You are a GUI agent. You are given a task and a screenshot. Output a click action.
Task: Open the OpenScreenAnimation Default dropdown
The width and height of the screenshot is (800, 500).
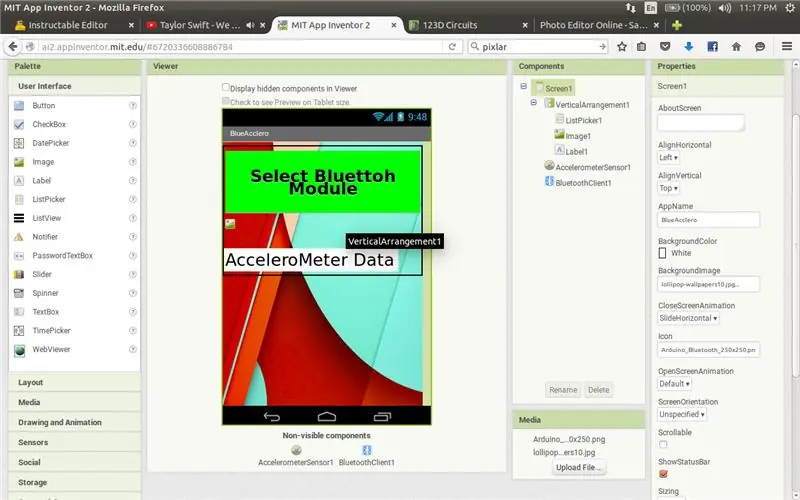coord(674,384)
